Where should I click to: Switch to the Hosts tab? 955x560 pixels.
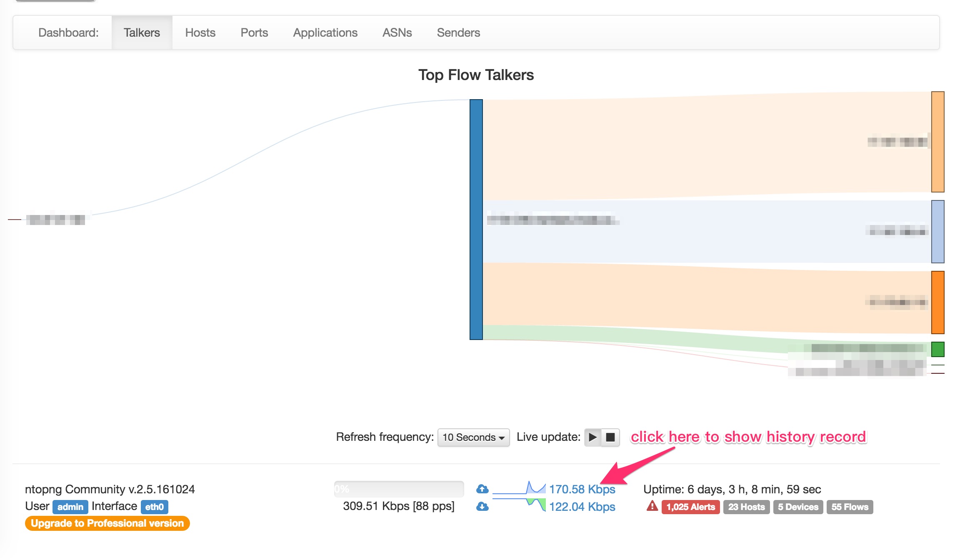[200, 32]
